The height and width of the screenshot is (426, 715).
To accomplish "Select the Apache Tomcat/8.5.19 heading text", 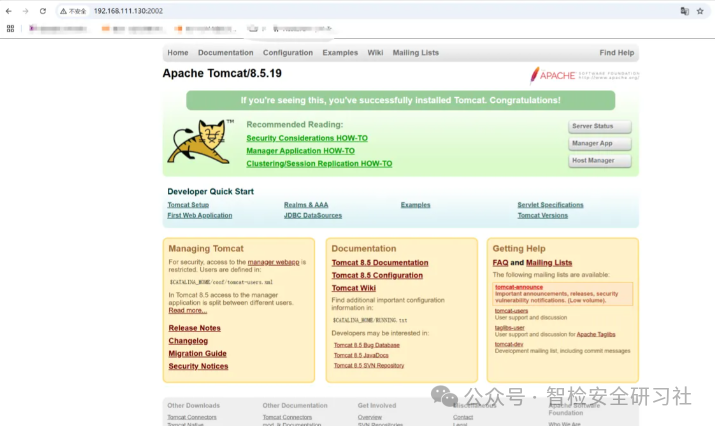I will click(222, 73).
